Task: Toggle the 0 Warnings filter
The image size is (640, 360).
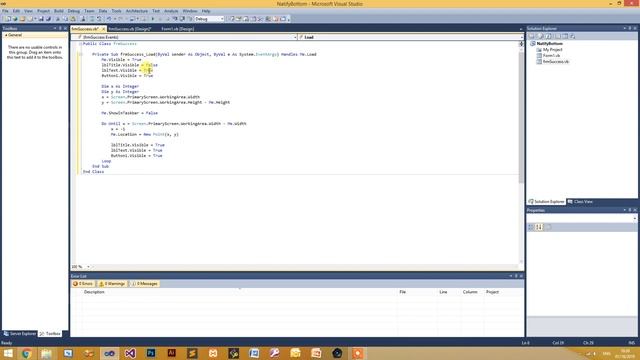Action: coord(112,284)
